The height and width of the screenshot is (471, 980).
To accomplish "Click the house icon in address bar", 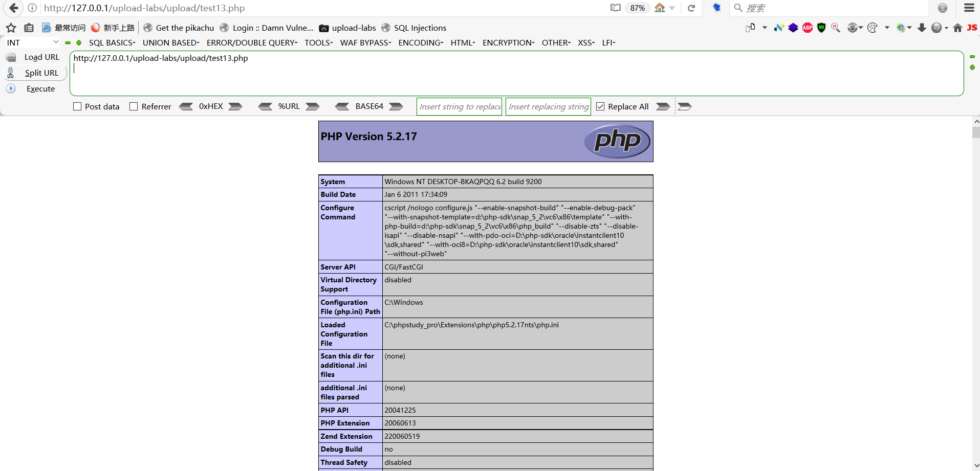I will click(660, 8).
